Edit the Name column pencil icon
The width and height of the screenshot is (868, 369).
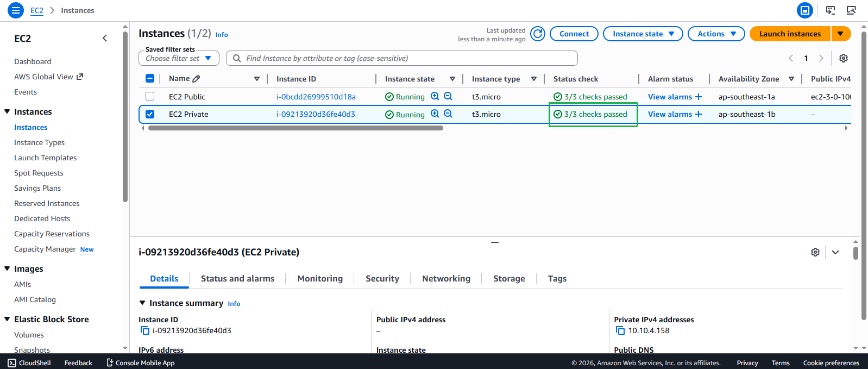(196, 79)
